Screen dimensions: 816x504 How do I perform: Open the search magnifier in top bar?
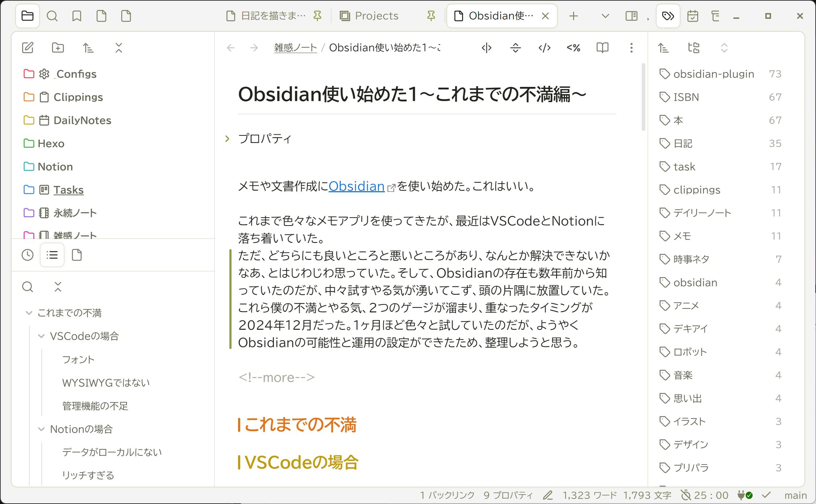(52, 16)
